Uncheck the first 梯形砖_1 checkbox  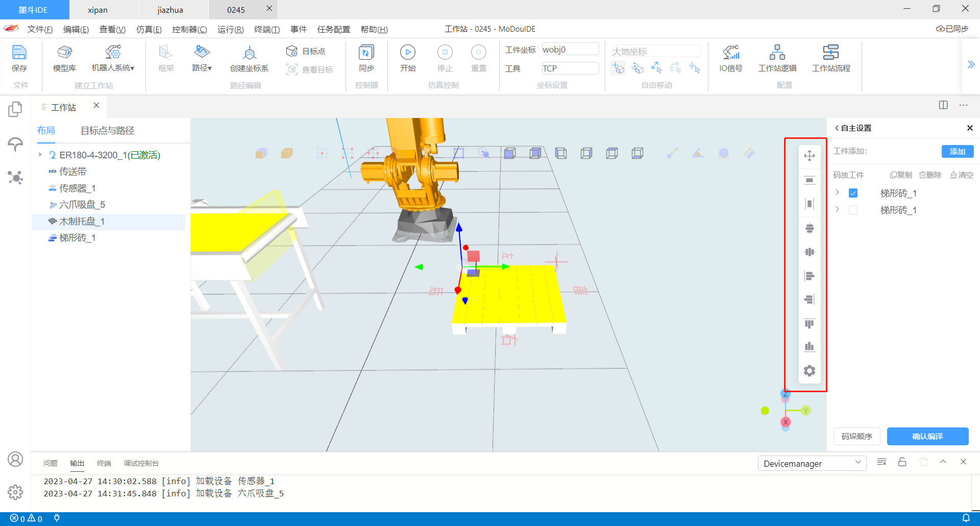(x=853, y=194)
